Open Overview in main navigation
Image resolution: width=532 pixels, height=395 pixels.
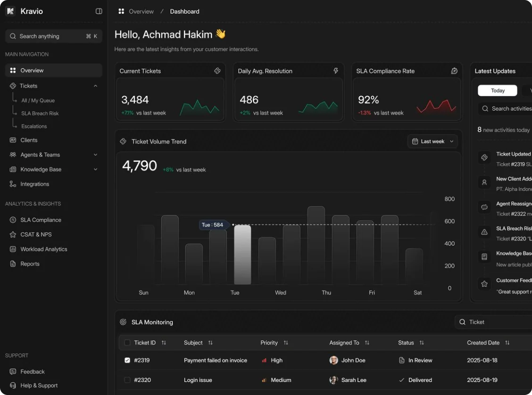coord(54,70)
